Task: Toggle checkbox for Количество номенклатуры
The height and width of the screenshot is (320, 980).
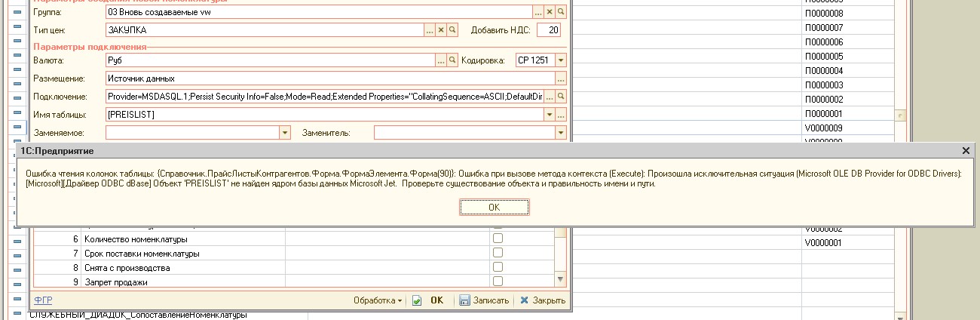Action: pyautogui.click(x=498, y=238)
